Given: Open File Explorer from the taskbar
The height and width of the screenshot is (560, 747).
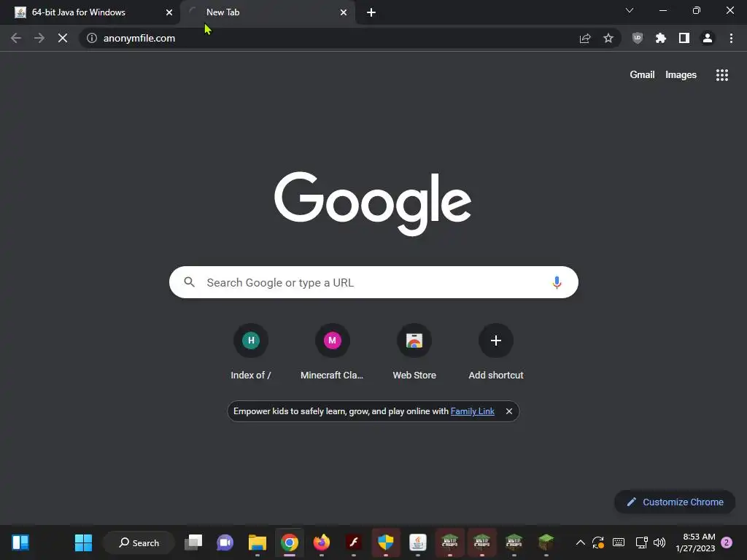Looking at the screenshot, I should (258, 542).
